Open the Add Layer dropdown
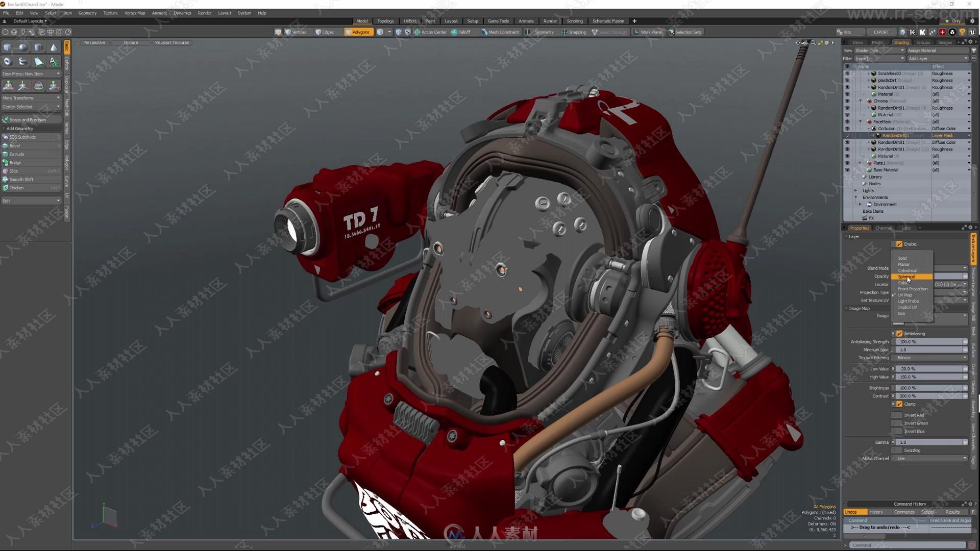This screenshot has width=980, height=551. point(937,59)
